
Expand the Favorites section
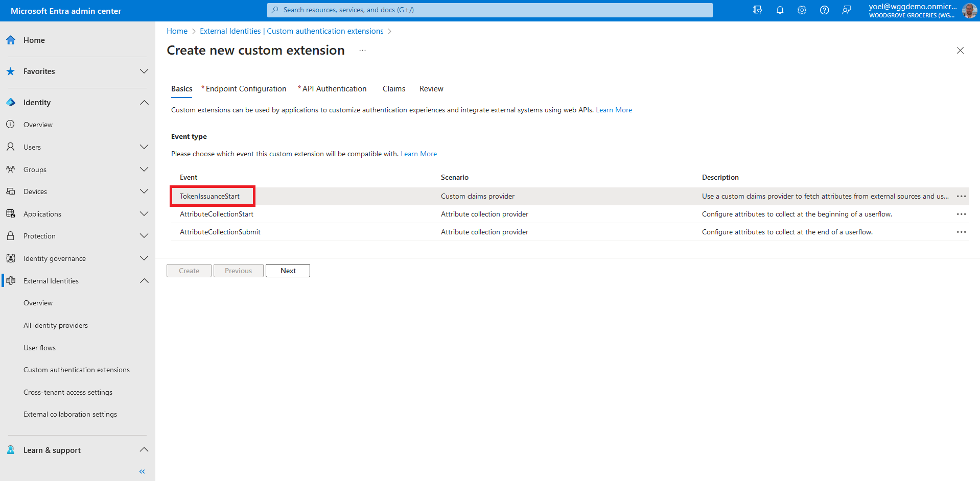pyautogui.click(x=144, y=71)
